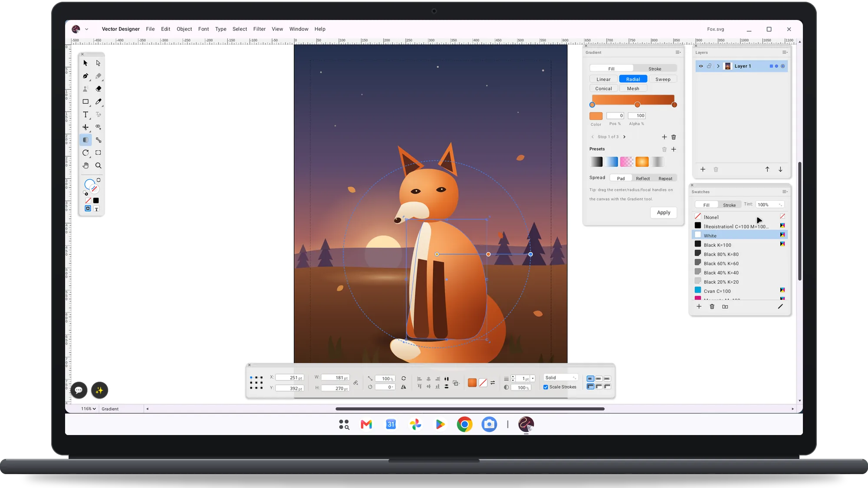This screenshot has height=488, width=868.
Task: Switch Swatches panel to Stroke tab
Action: [729, 205]
